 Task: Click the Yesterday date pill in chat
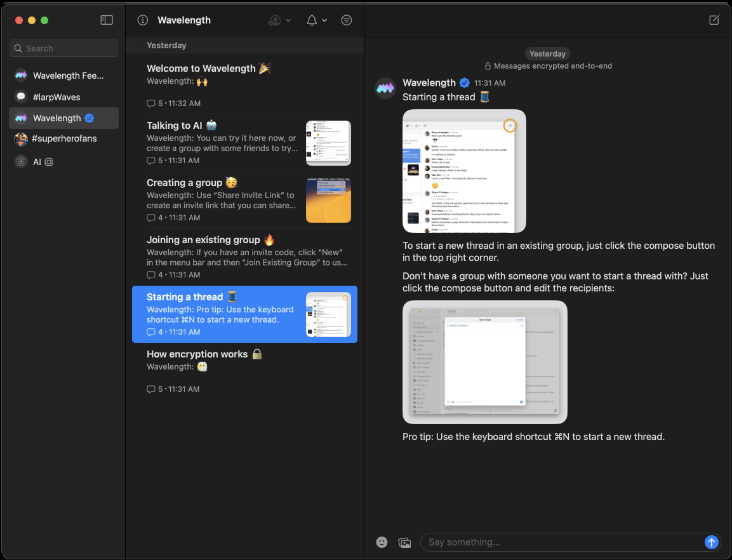coord(547,54)
